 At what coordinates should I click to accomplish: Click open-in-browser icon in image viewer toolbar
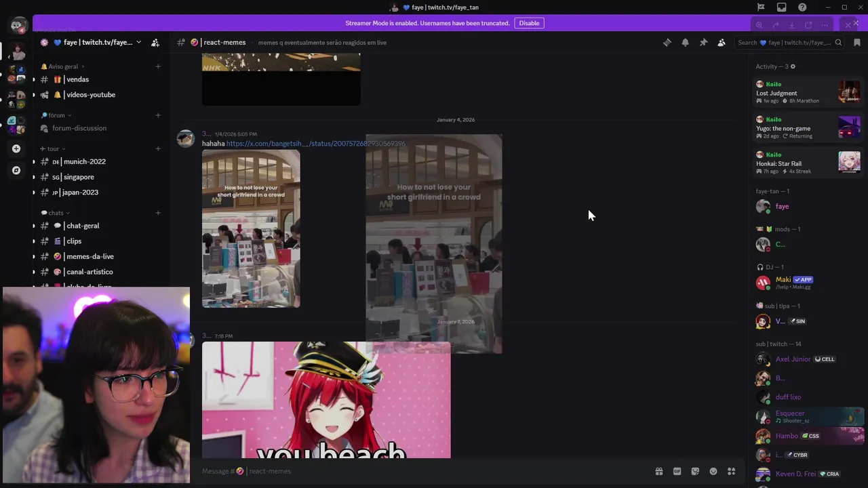(808, 25)
